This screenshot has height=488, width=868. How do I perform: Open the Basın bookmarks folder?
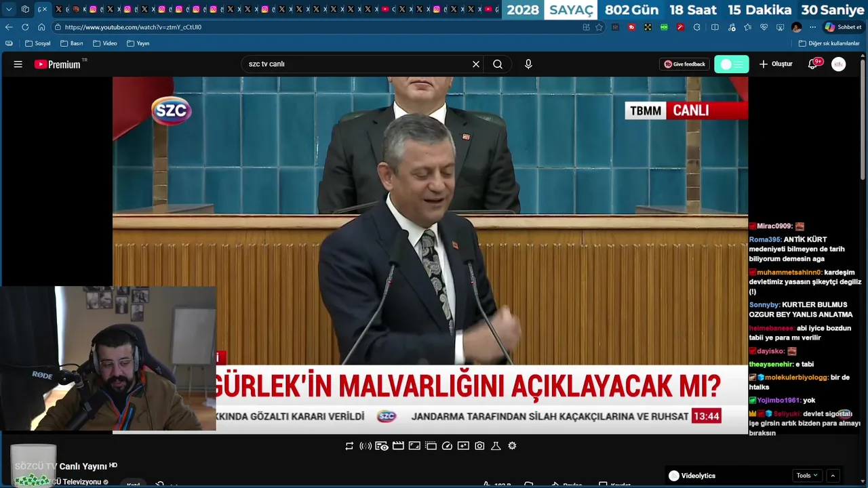(x=72, y=43)
